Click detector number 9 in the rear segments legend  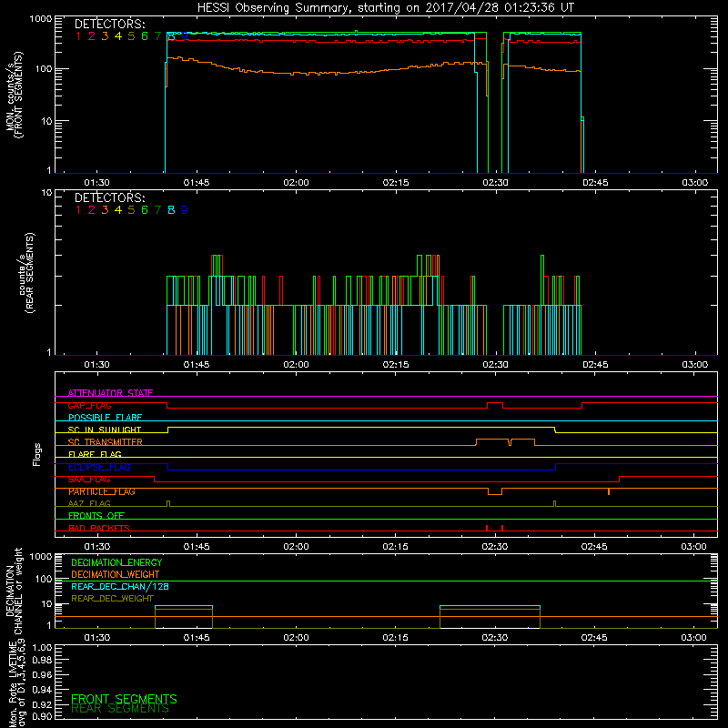[x=185, y=210]
